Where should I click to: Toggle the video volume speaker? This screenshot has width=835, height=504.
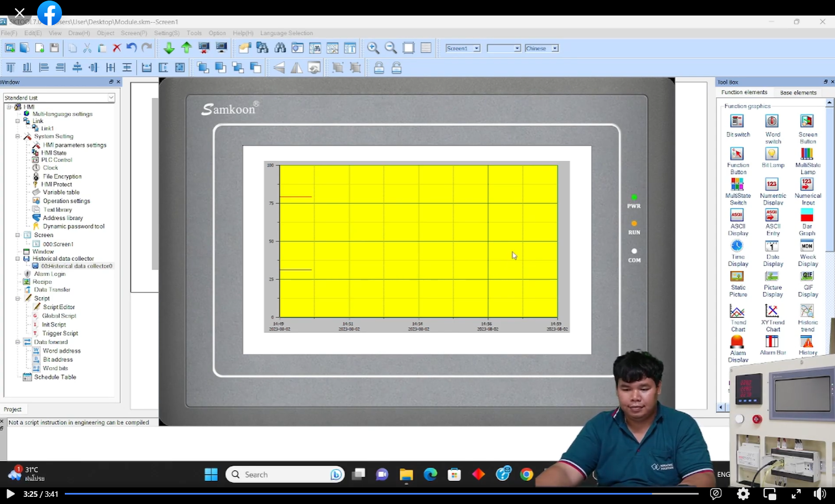(x=820, y=493)
